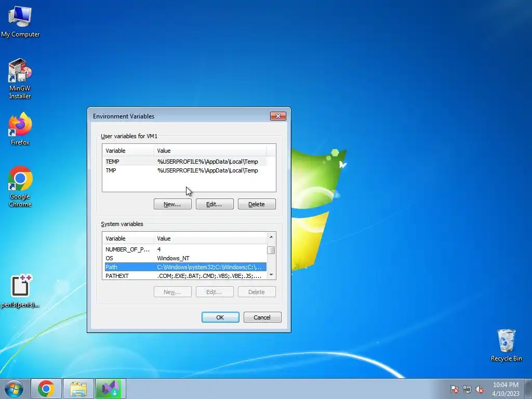Close the Environment Variables dialog
The image size is (532, 399).
(x=278, y=116)
